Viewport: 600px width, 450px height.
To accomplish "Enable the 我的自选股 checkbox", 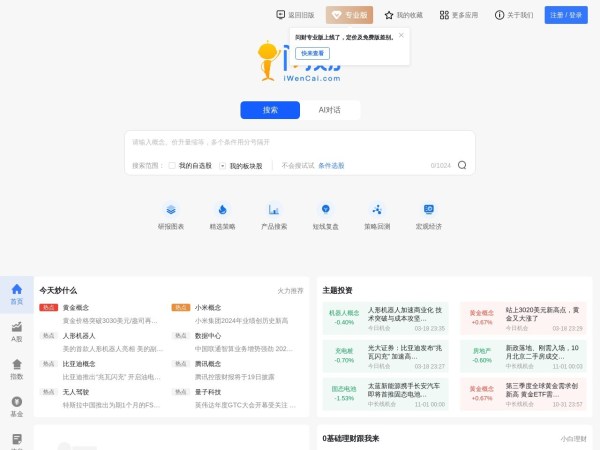I will coord(172,165).
